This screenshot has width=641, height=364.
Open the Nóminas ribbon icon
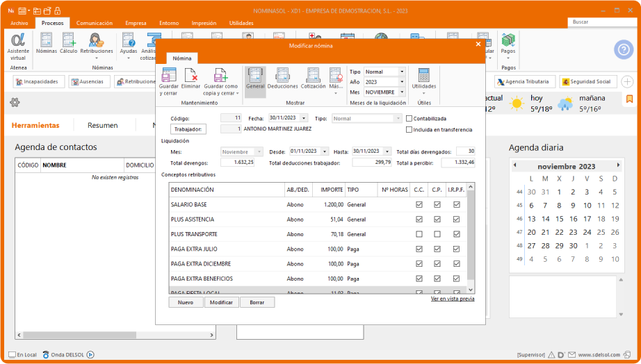46,40
